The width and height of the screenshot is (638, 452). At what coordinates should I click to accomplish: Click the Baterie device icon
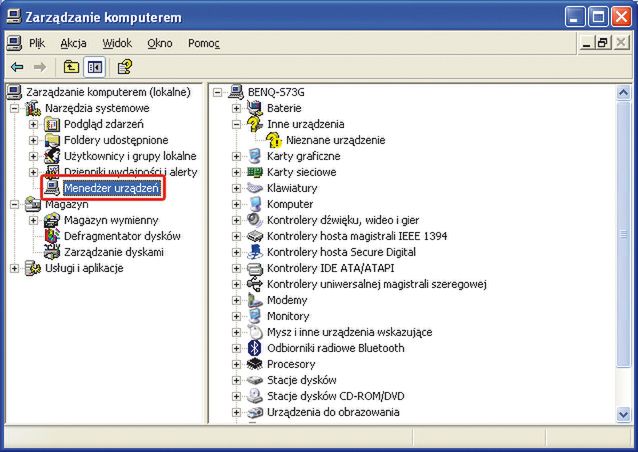pos(255,108)
